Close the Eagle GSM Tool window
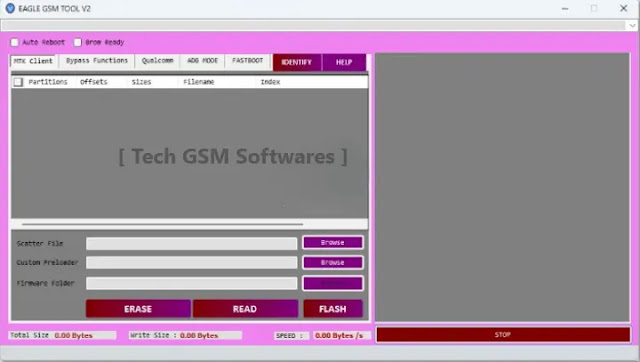640x362 pixels. (x=624, y=8)
